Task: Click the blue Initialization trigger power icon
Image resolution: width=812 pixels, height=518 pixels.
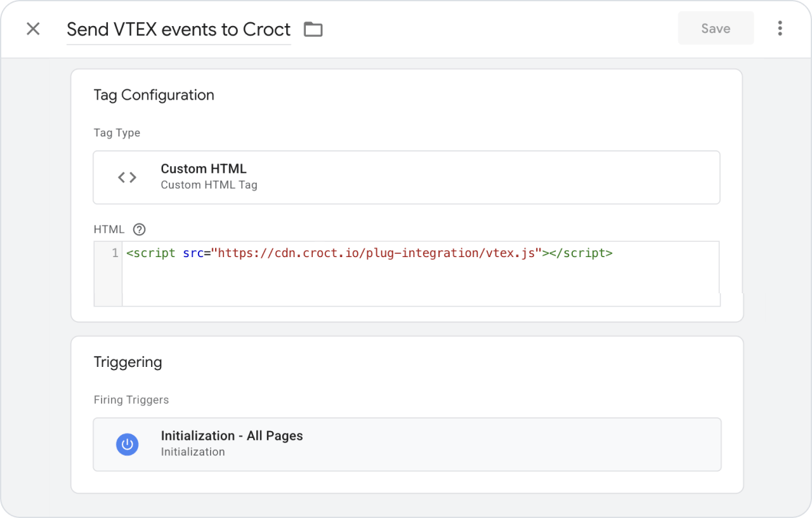Action: tap(128, 444)
